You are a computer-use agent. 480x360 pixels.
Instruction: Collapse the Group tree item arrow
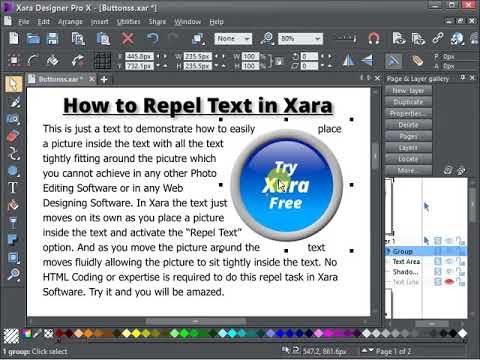click(388, 251)
